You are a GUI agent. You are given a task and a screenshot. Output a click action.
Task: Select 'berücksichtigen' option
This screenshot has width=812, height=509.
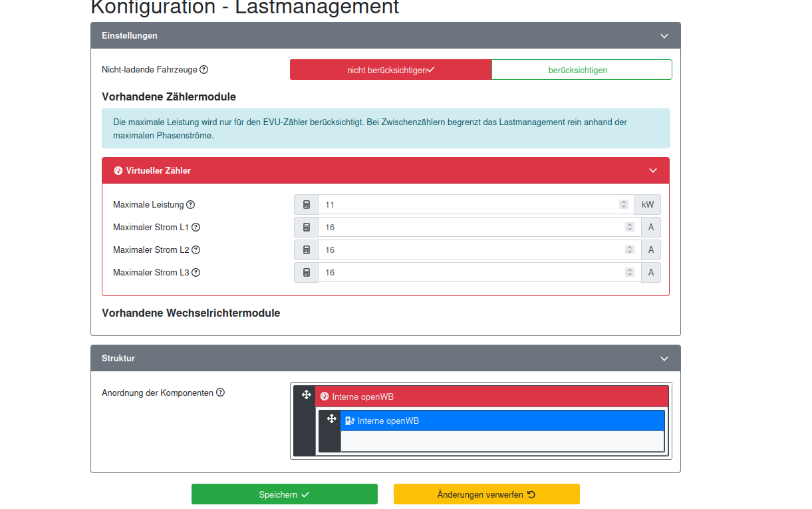582,70
